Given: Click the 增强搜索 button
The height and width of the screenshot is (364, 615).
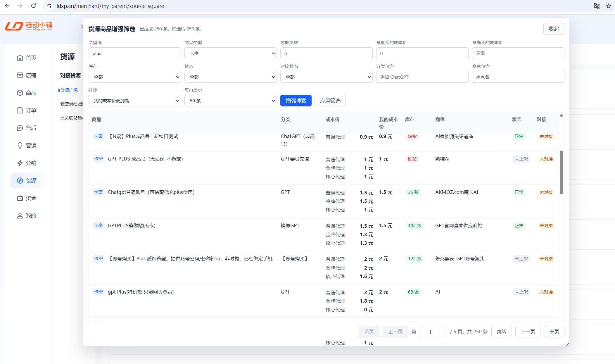Looking at the screenshot, I should (296, 101).
